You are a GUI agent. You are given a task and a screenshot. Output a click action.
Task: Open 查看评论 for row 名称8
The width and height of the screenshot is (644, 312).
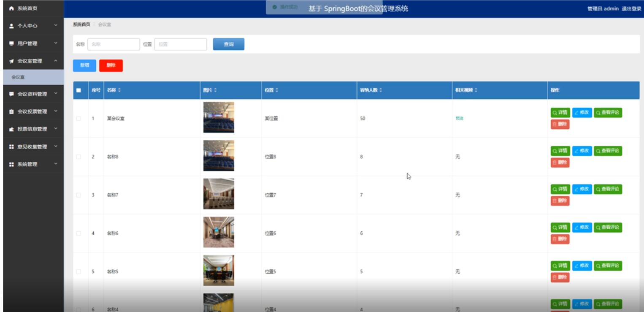coord(608,151)
